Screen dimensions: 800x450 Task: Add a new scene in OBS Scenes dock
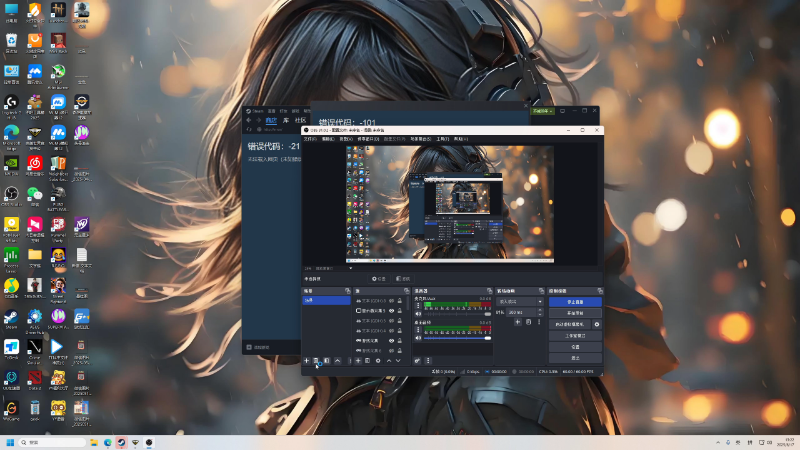click(307, 361)
